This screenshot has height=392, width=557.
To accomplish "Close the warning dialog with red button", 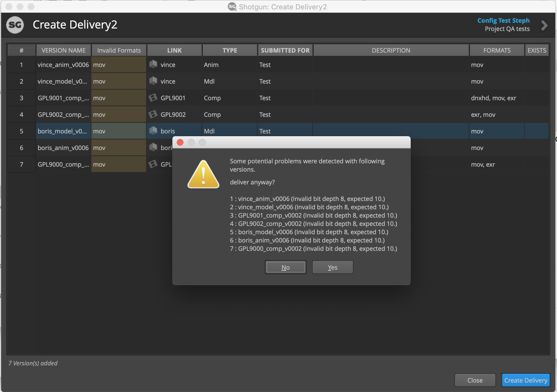I will [180, 142].
